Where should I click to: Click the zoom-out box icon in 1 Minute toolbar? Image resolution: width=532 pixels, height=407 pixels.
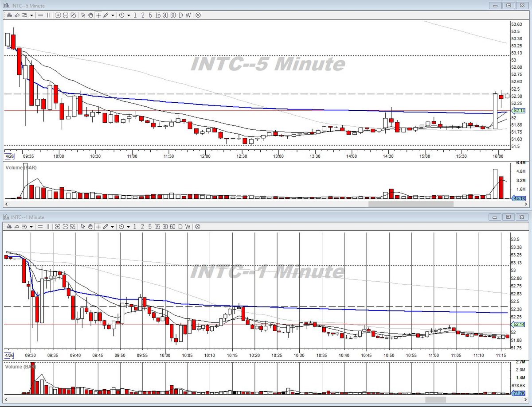(66, 226)
